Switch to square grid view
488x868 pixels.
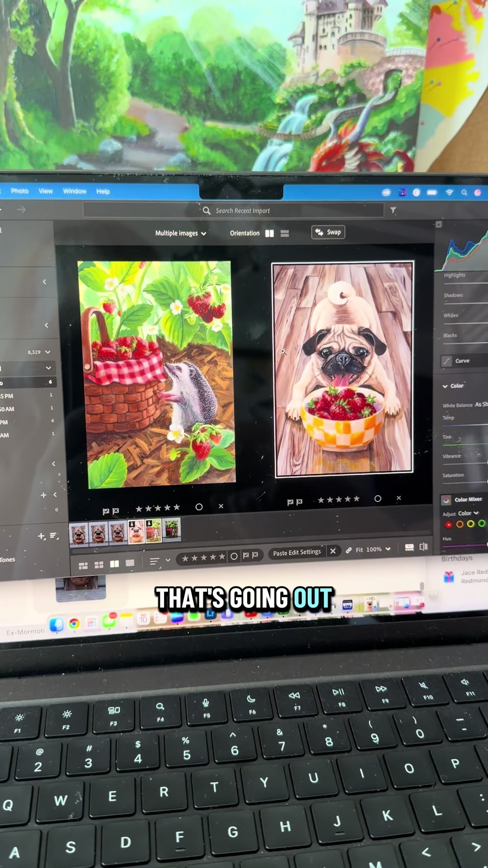pos(99,565)
